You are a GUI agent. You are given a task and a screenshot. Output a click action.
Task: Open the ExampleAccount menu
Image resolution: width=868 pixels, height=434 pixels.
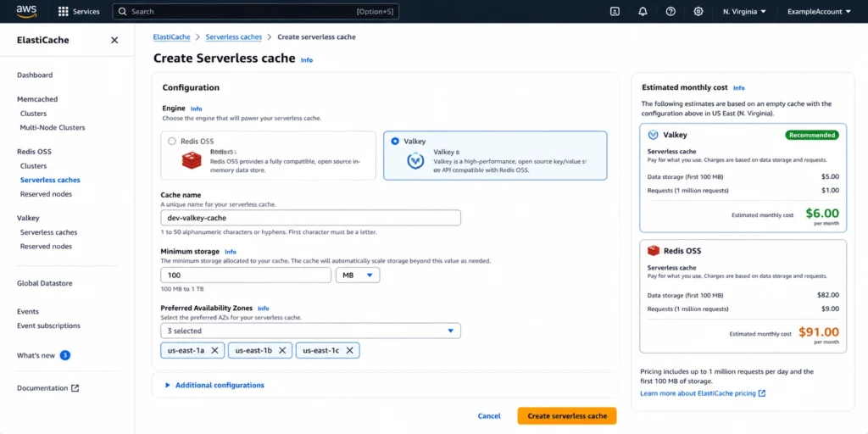820,11
